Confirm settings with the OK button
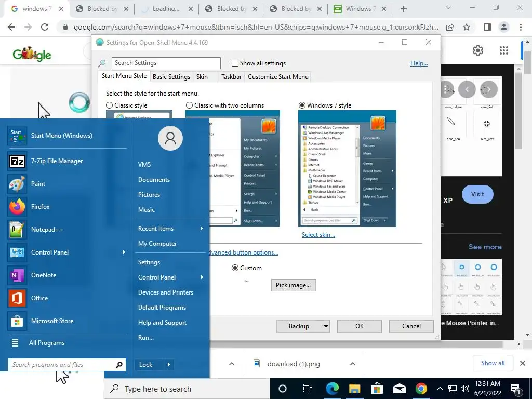The width and height of the screenshot is (532, 399). 360,326
